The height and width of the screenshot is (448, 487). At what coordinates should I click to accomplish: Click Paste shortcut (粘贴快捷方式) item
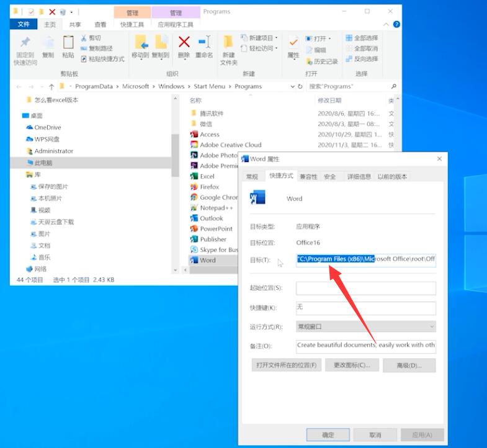(x=102, y=59)
